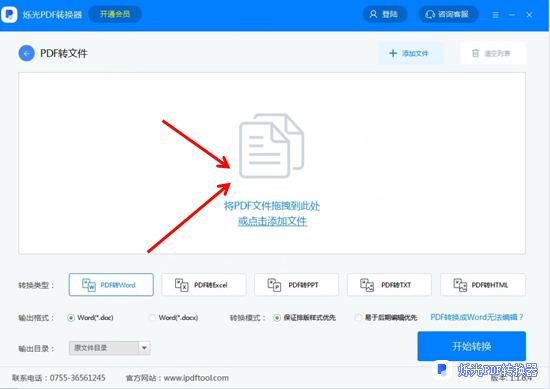Select the PDF转PPT conversion type

tap(296, 285)
